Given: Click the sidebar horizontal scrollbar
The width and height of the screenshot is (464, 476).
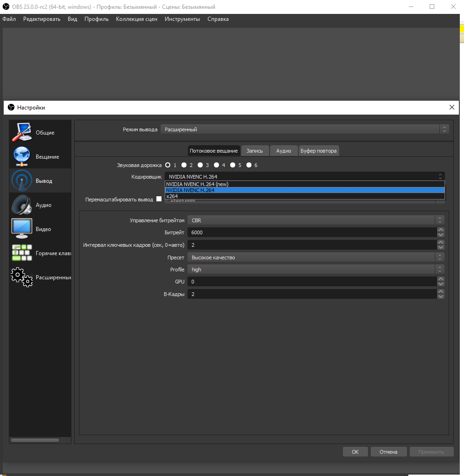Looking at the screenshot, I should coord(35,440).
